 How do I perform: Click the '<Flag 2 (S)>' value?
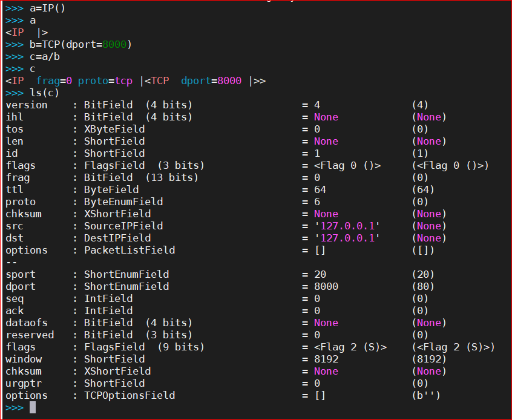click(350, 347)
